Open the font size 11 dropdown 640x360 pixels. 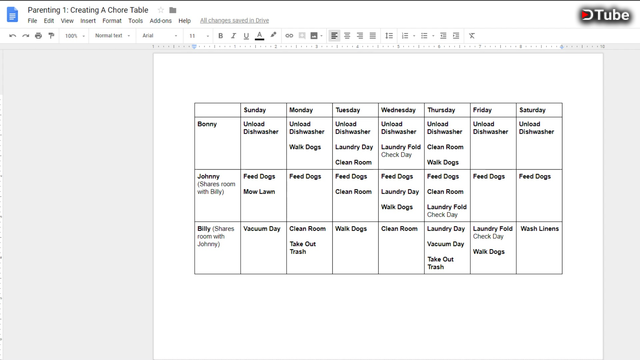pos(199,36)
